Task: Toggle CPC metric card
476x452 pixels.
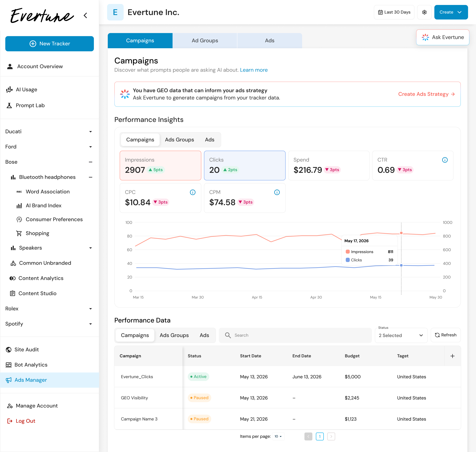Action: (x=160, y=198)
